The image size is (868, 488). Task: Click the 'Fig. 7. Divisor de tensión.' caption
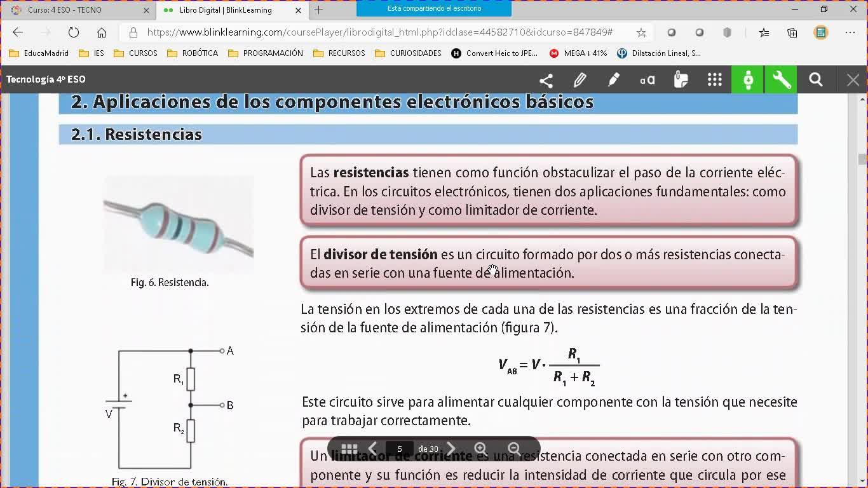coord(170,482)
